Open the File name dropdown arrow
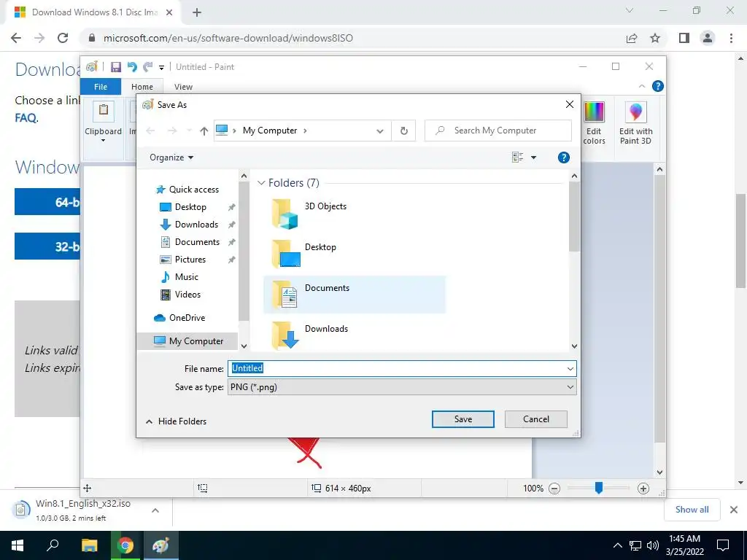Screen dimensions: 747x560 [x=570, y=368]
